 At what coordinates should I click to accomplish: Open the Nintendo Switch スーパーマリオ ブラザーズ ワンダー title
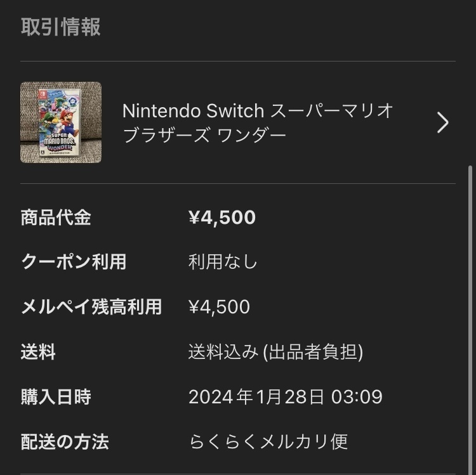pos(258,122)
